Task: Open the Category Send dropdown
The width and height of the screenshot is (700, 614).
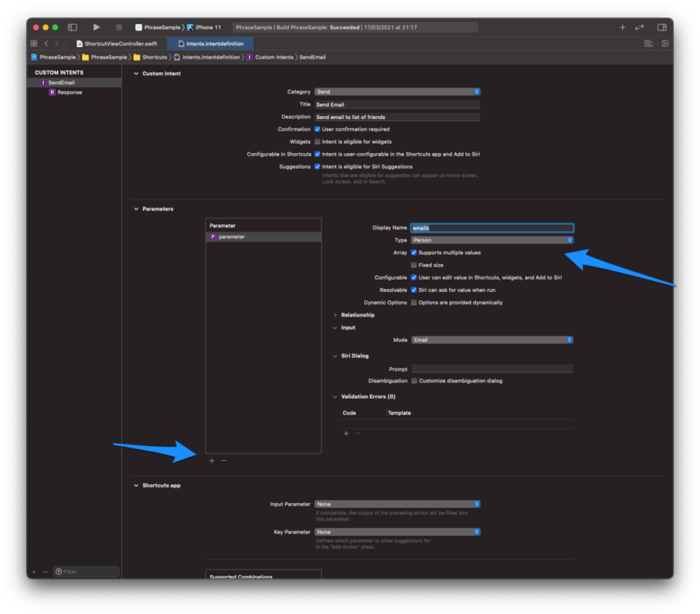Action: (x=397, y=92)
